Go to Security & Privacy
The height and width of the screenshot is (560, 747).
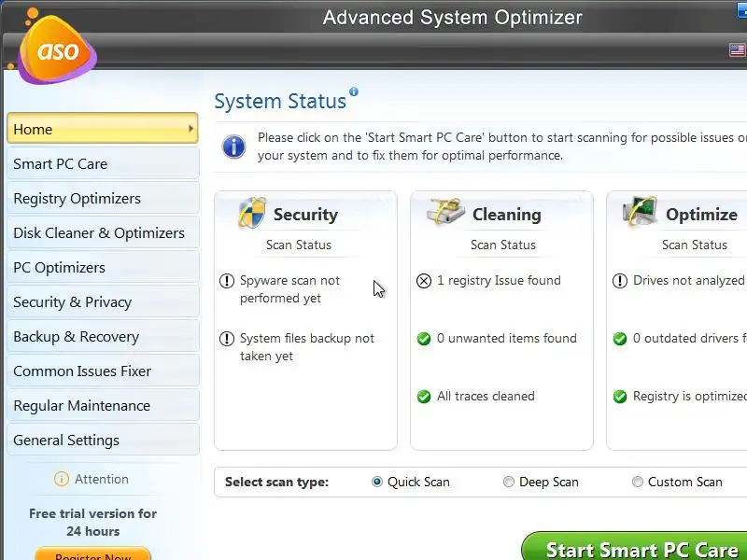[x=103, y=301]
